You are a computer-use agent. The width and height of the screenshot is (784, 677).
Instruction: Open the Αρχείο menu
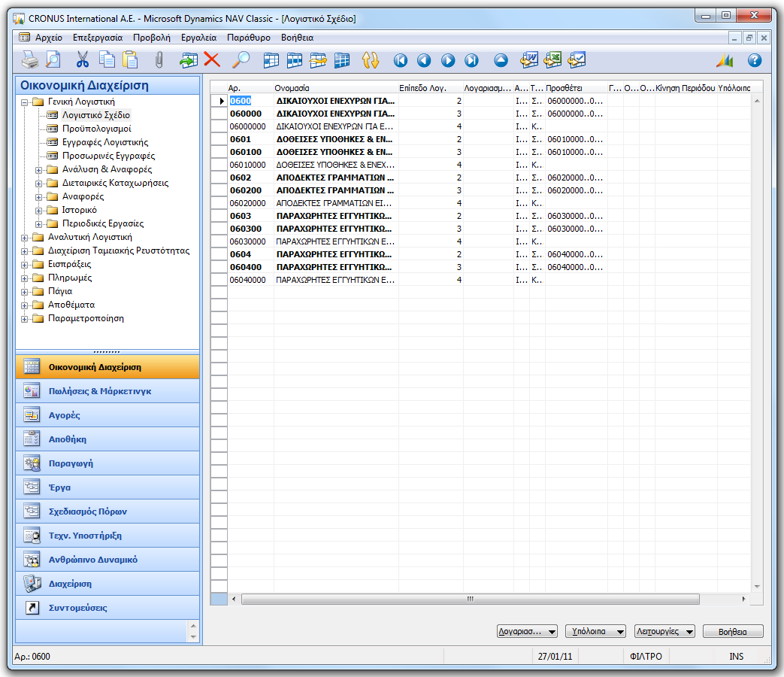pyautogui.click(x=49, y=38)
